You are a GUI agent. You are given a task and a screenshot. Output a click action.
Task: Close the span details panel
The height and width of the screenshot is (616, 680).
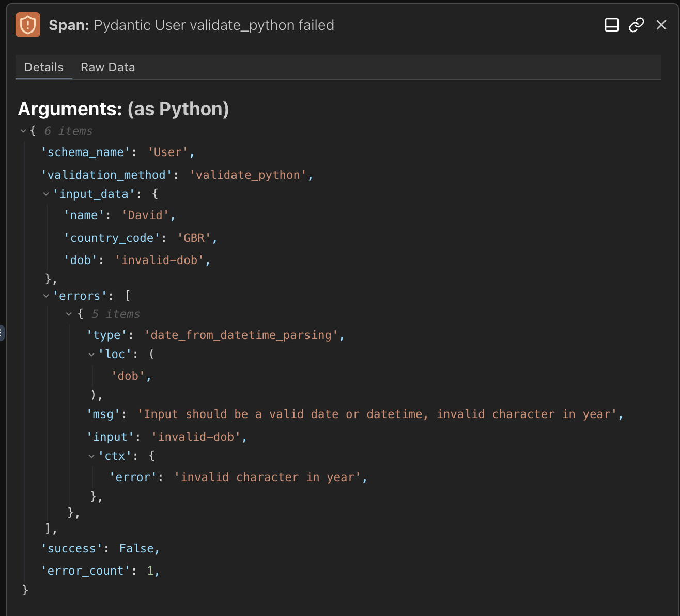661,25
